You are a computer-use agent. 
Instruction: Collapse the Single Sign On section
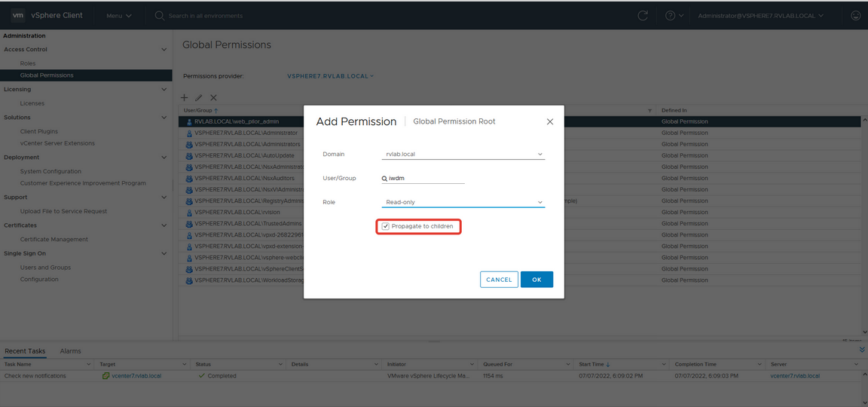click(x=164, y=253)
